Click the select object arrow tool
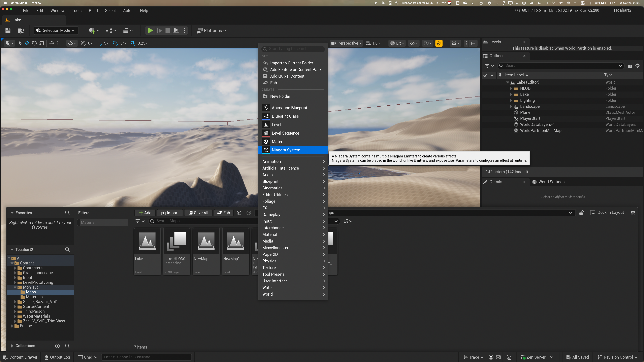The height and width of the screenshot is (362, 644). coord(20,43)
